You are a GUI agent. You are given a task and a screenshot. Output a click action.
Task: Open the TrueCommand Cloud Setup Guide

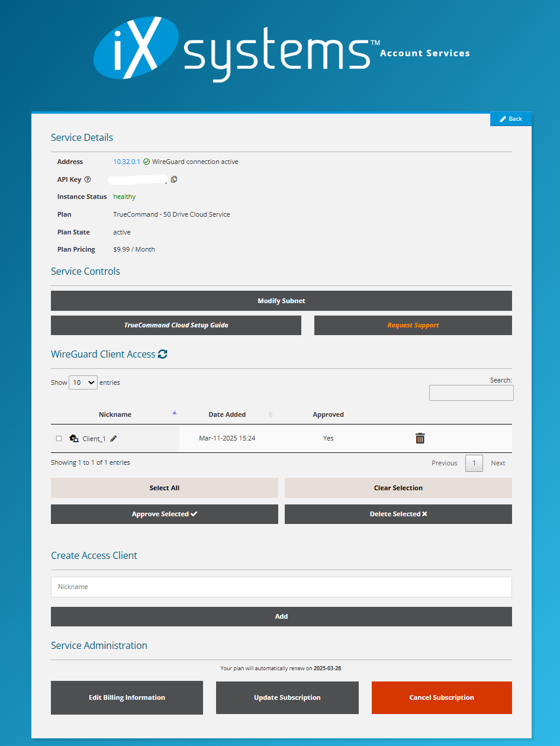(x=176, y=325)
